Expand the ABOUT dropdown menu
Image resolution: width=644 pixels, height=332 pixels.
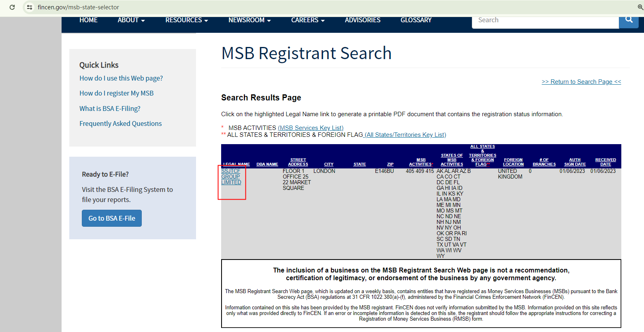point(131,20)
